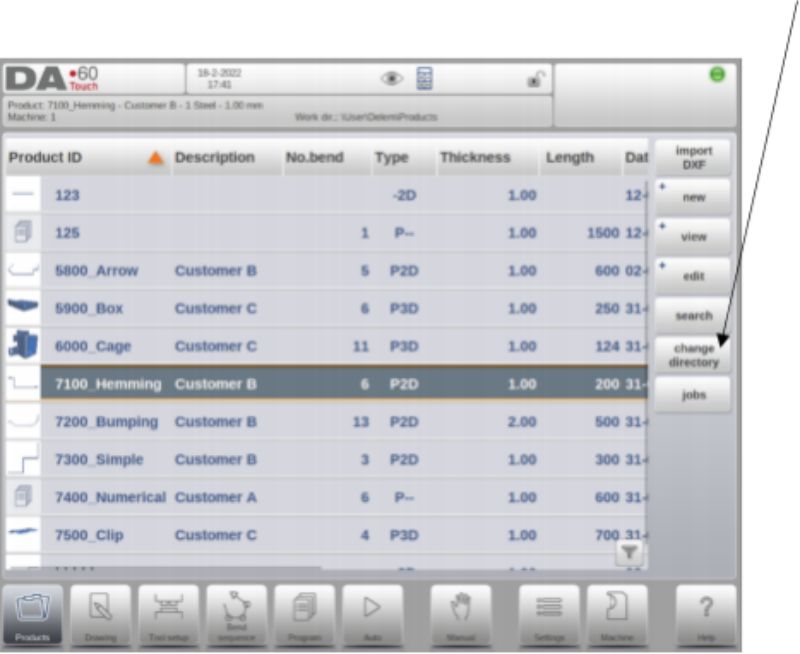Open the Machine page
The width and height of the screenshot is (800, 654).
(617, 615)
